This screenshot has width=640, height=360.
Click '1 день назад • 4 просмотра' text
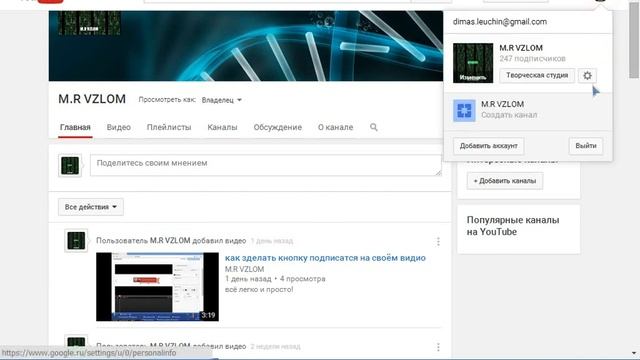[x=275, y=279]
